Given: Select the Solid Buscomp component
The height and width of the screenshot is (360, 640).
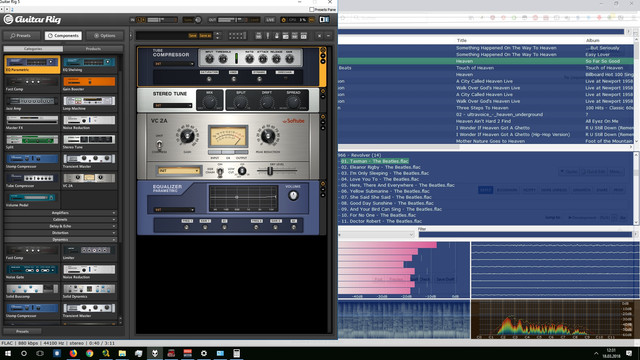Looking at the screenshot, I should click(32, 291).
